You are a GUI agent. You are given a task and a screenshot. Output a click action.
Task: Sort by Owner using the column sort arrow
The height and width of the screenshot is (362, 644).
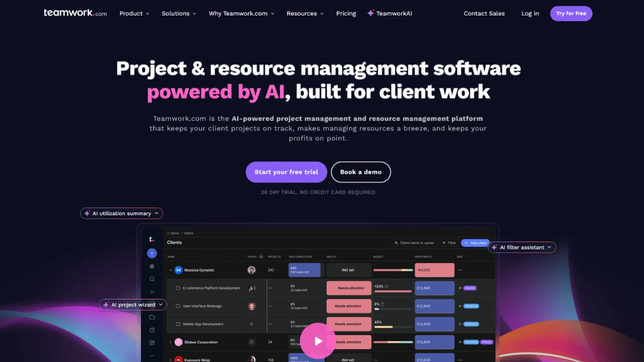pos(261,257)
